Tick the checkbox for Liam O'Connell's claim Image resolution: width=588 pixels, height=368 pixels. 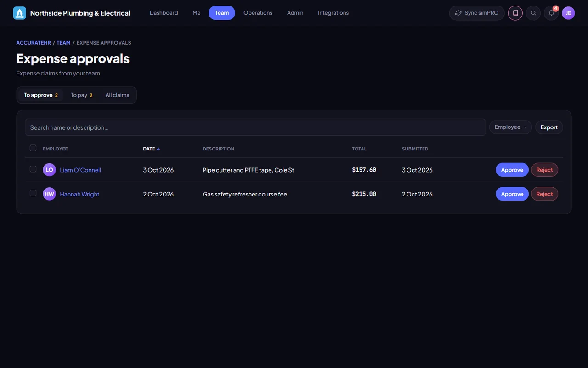(33, 169)
